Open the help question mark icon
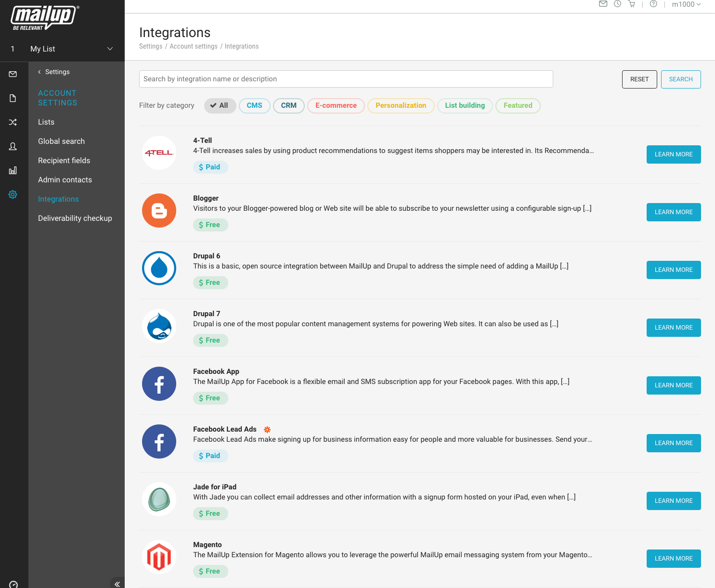The width and height of the screenshot is (715, 588). [x=653, y=4]
